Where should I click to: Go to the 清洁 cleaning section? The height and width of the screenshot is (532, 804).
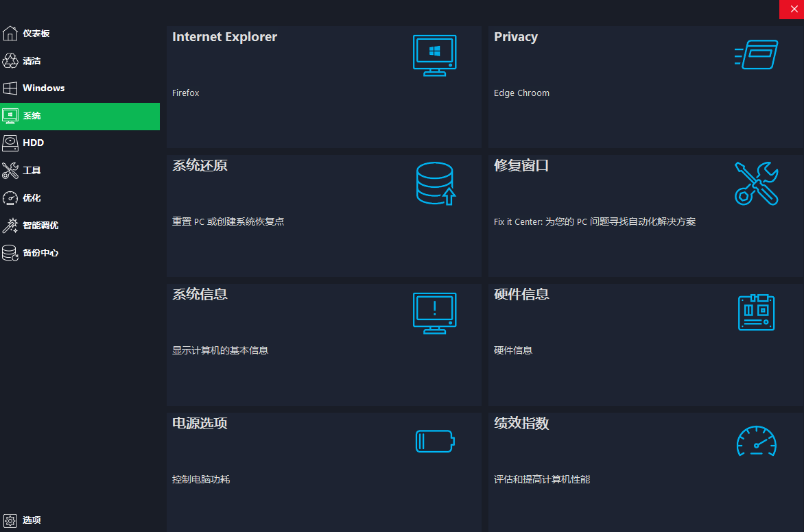[x=32, y=61]
